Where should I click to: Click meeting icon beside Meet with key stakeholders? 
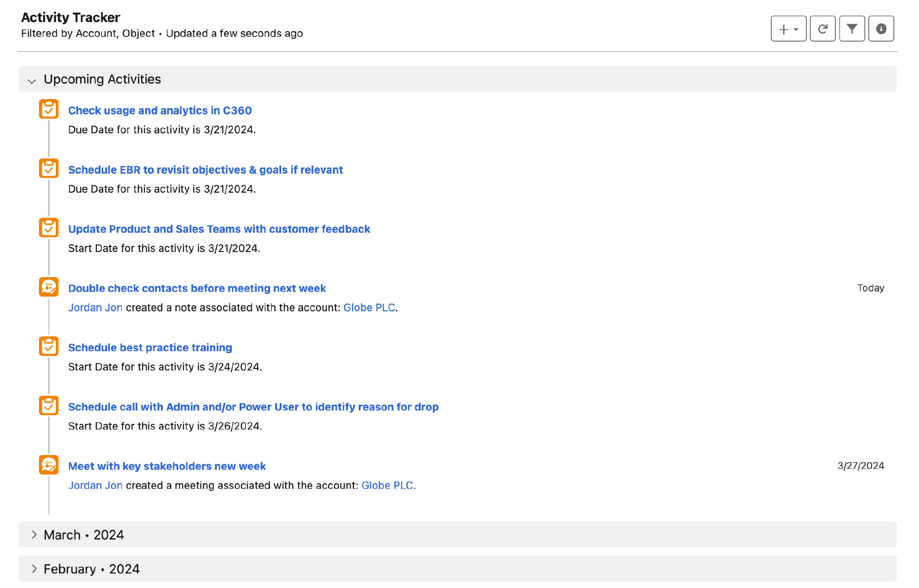[x=49, y=465]
